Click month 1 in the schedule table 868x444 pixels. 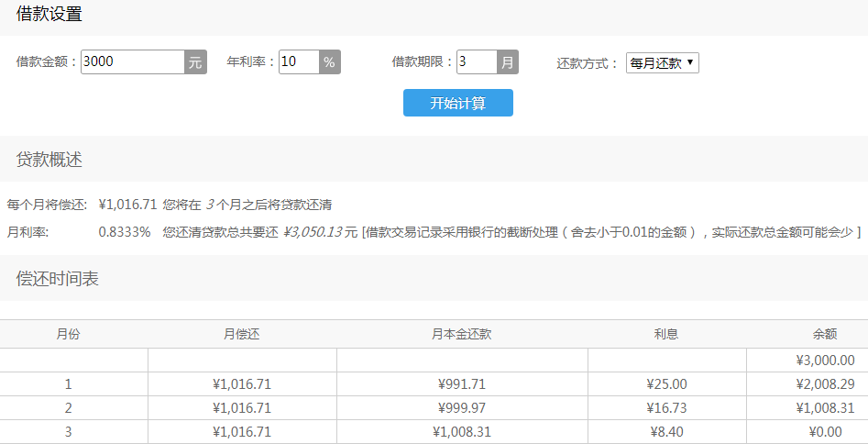68,384
